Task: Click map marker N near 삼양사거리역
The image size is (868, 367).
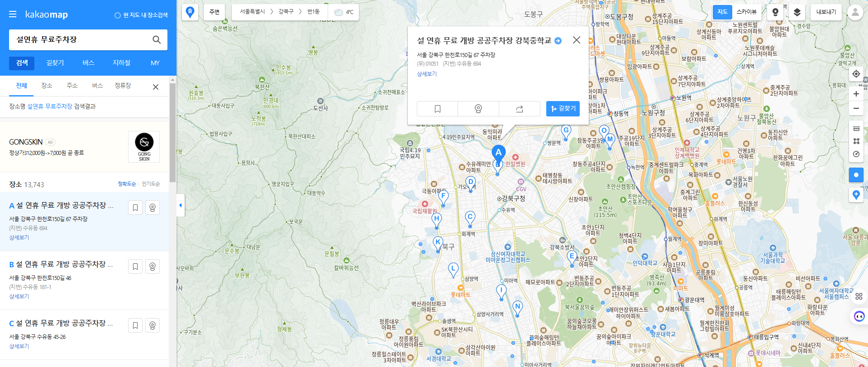Action: pyautogui.click(x=518, y=308)
